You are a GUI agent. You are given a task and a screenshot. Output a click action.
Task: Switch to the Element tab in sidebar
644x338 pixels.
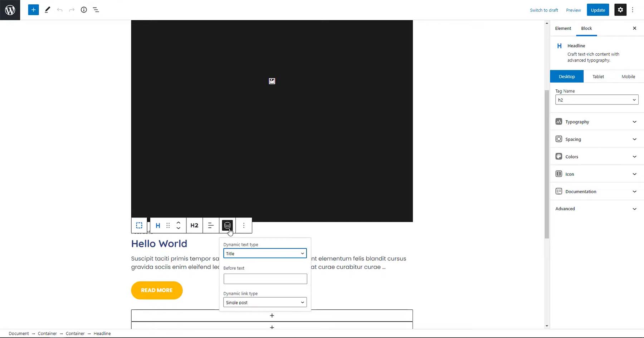563,28
